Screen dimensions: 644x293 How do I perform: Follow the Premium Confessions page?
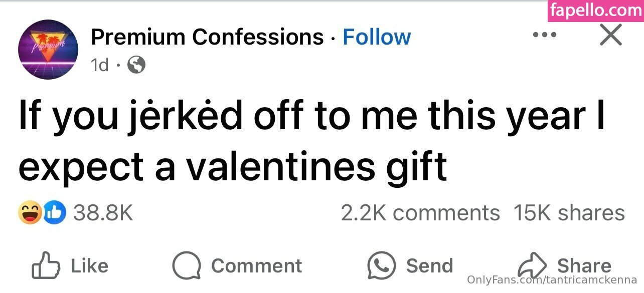[377, 37]
